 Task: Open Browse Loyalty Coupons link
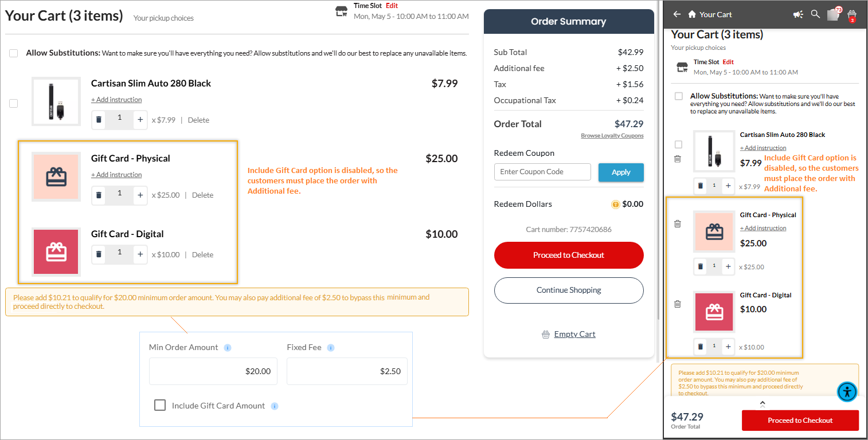click(612, 136)
